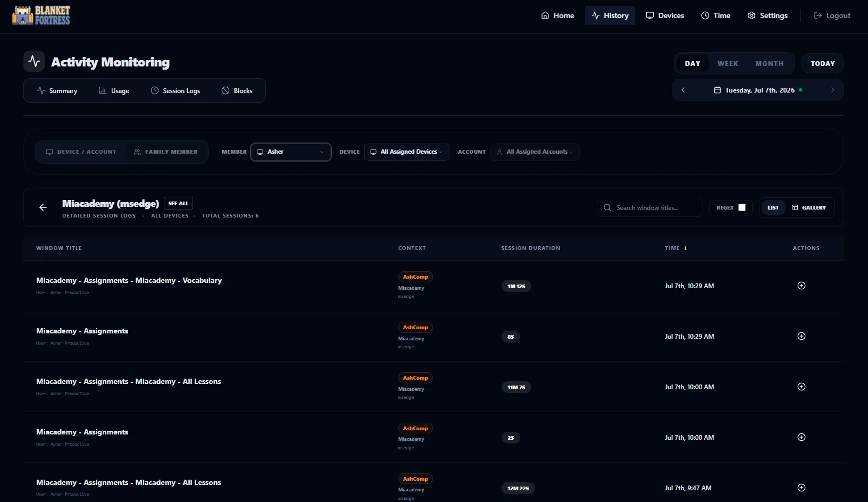This screenshot has width=868, height=502.
Task: Open the History page
Action: pos(610,15)
